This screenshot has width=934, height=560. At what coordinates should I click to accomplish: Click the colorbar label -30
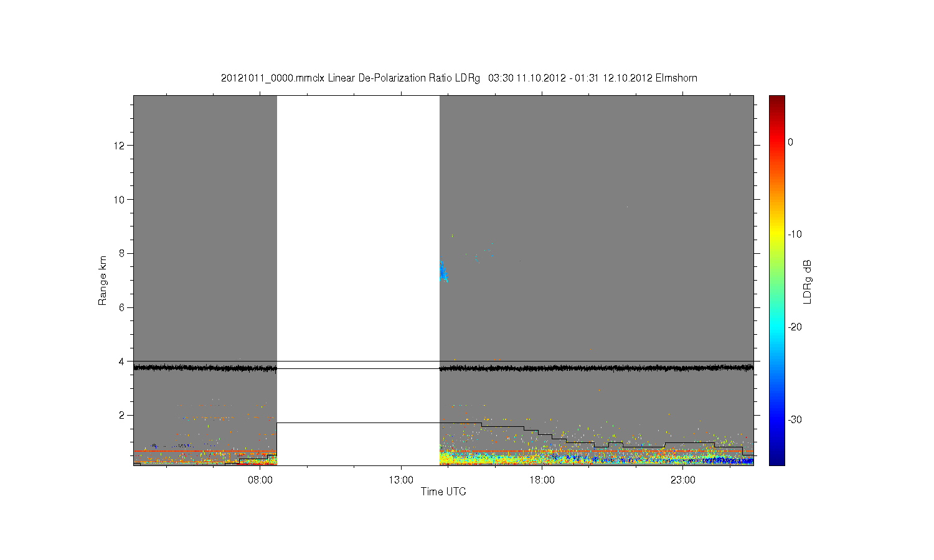795,420
